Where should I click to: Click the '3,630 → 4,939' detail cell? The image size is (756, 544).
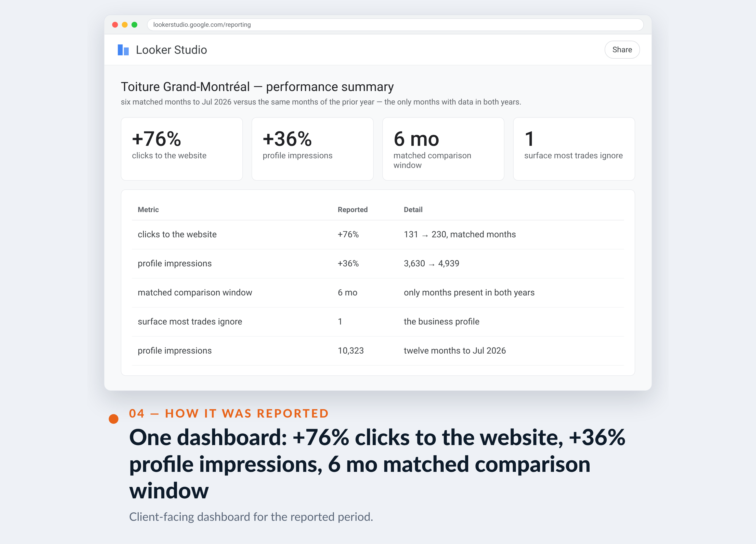tap(431, 263)
